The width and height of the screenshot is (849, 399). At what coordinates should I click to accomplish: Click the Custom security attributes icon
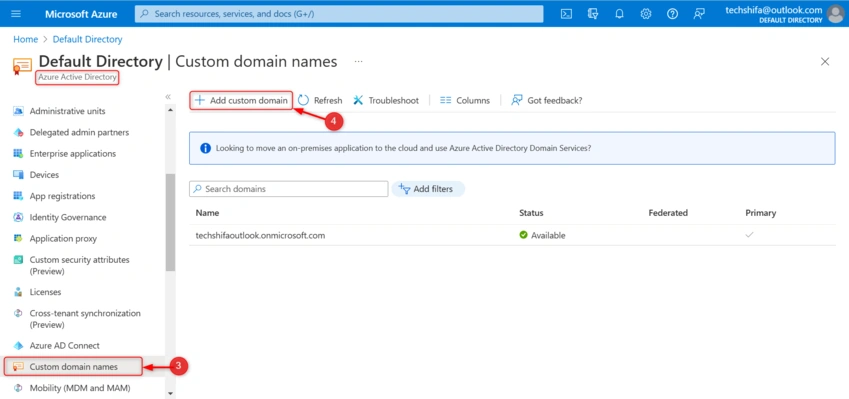coord(18,260)
